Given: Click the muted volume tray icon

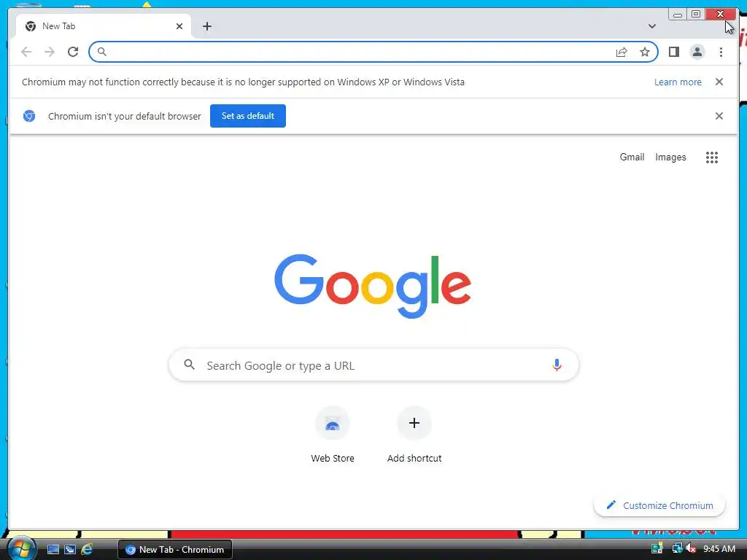Looking at the screenshot, I should [x=691, y=548].
